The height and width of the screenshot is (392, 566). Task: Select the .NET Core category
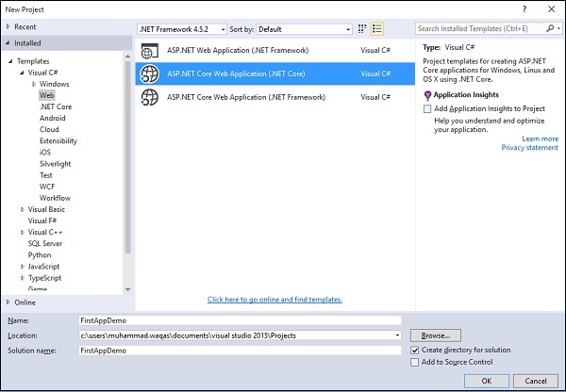point(56,106)
